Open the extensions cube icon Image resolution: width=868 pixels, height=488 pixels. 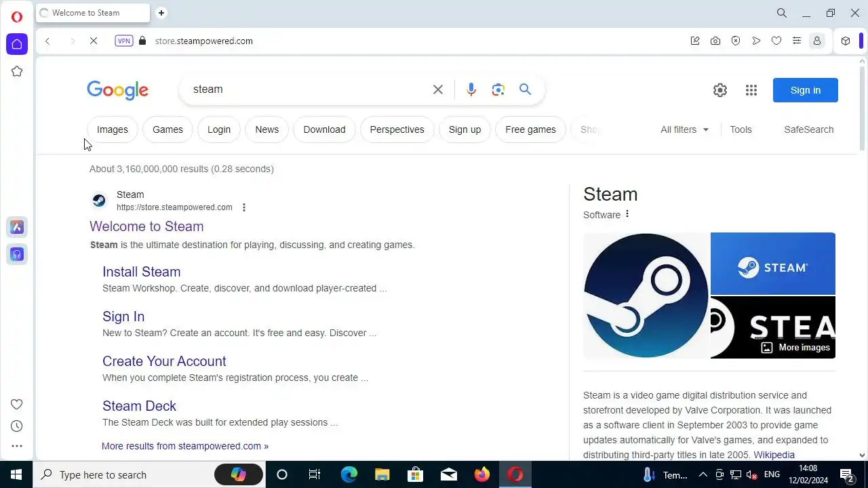[x=846, y=41]
